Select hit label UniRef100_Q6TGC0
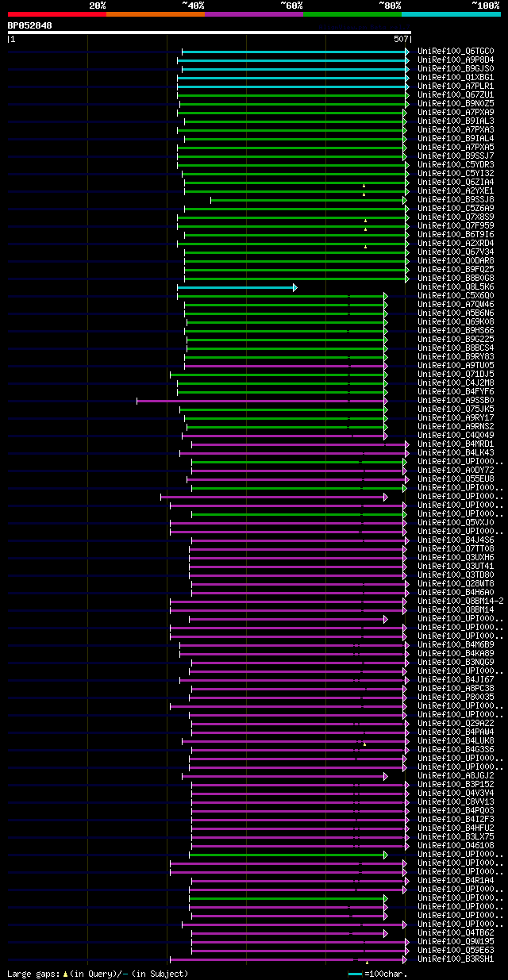The height and width of the screenshot is (980, 508). tap(456, 51)
